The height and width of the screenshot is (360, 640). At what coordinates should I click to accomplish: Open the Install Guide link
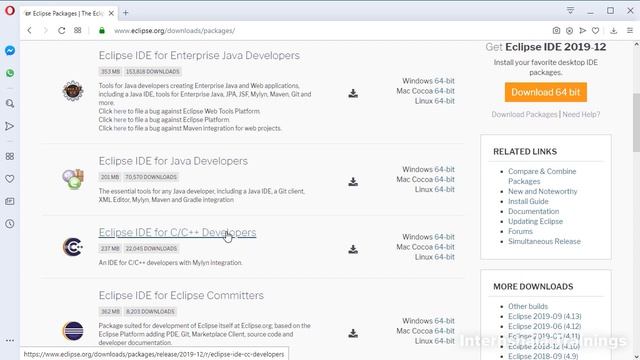click(x=528, y=201)
